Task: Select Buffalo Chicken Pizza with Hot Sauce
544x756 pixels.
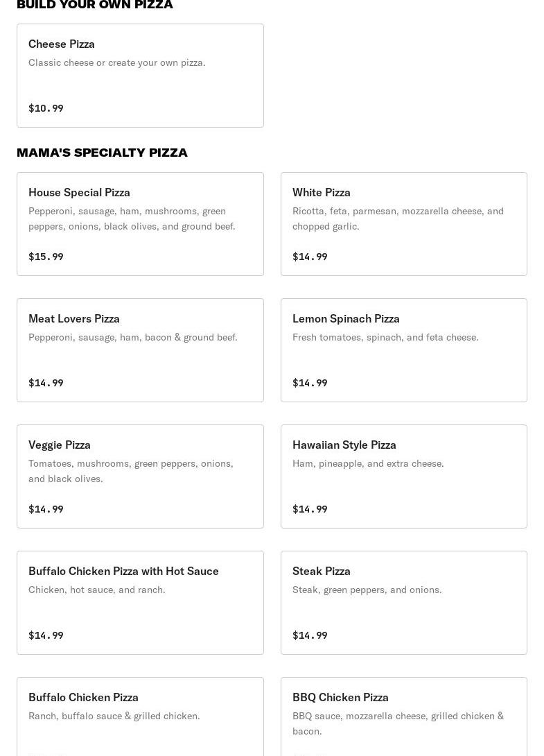Action: pyautogui.click(x=140, y=603)
